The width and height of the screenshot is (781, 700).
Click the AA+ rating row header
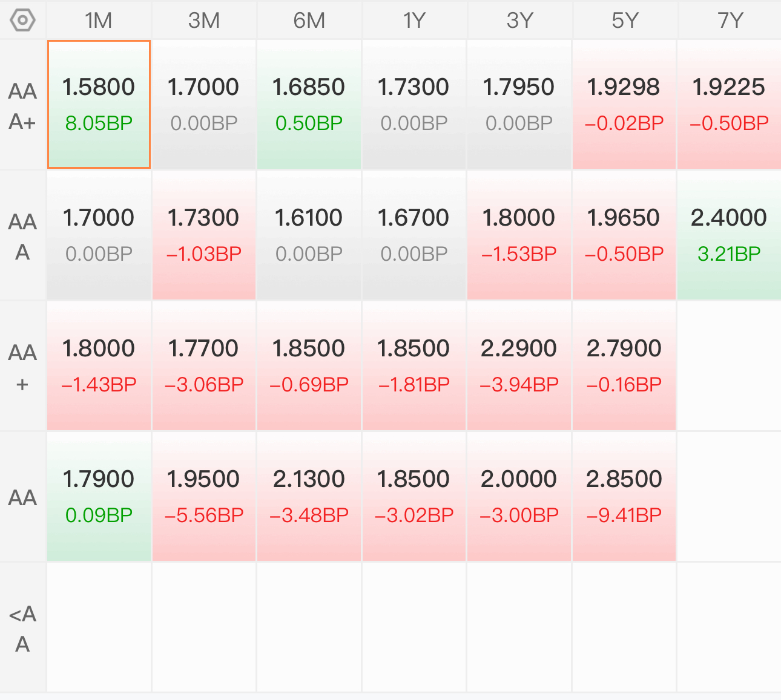click(x=22, y=367)
